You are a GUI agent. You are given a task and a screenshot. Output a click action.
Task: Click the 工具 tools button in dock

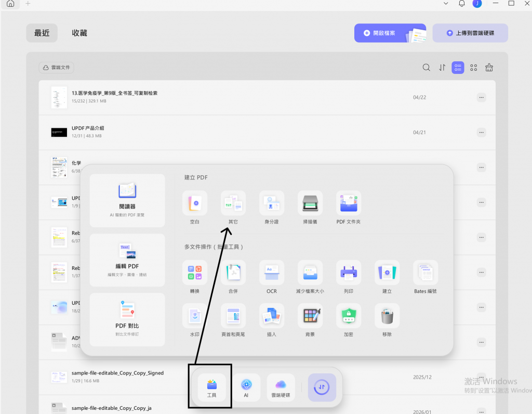[212, 387]
